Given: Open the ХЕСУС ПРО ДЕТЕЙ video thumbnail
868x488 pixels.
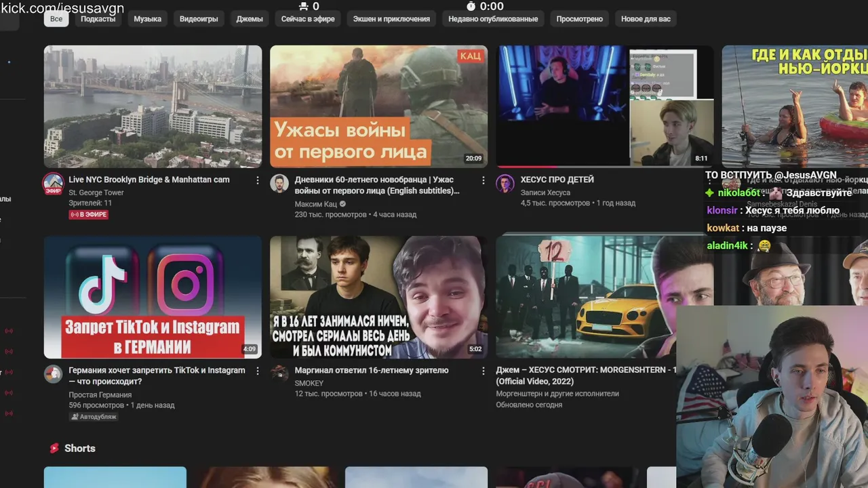Looking at the screenshot, I should [x=604, y=106].
